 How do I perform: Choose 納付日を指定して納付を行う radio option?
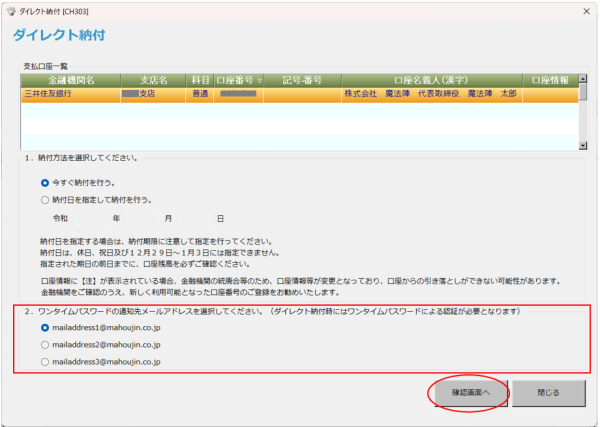pyautogui.click(x=45, y=200)
